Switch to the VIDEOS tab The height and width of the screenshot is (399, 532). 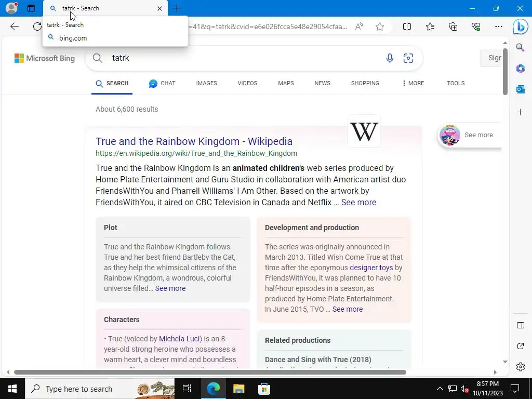[247, 84]
